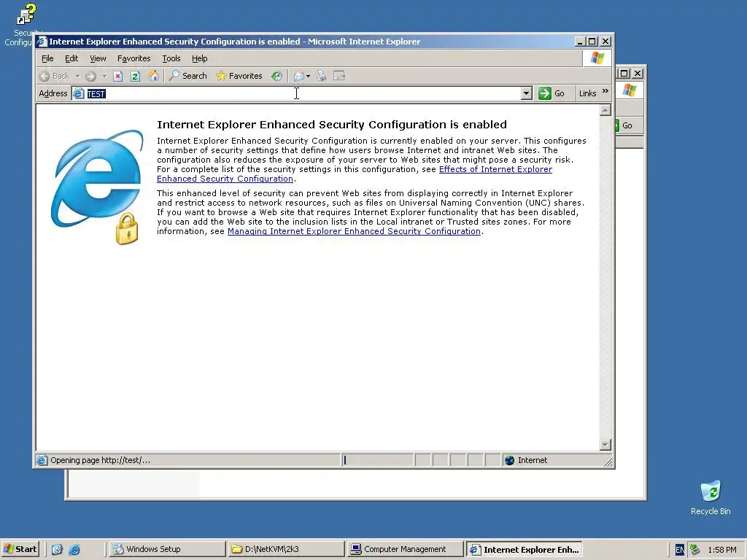747x560 pixels.
Task: Expand the address bar dropdown list
Action: [x=527, y=94]
